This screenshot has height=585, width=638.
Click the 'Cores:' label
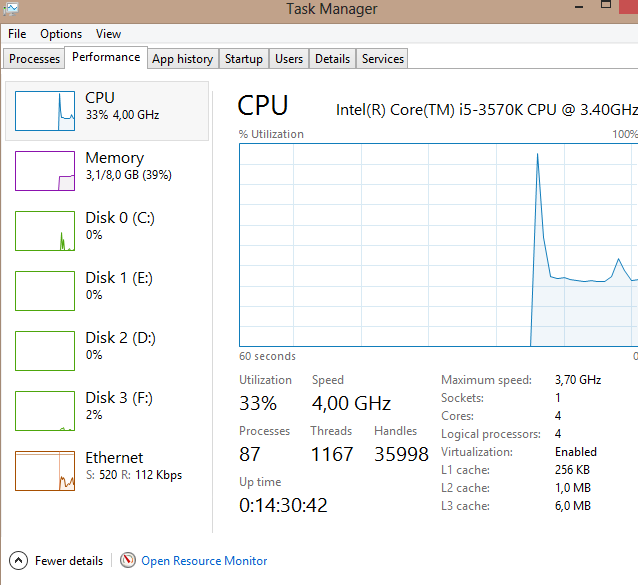tap(457, 416)
